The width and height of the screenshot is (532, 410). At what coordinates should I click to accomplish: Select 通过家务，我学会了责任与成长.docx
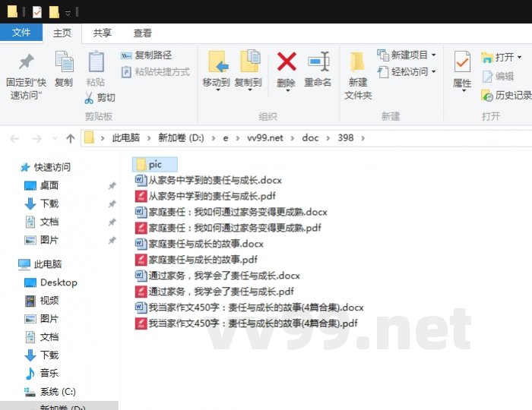tap(218, 276)
